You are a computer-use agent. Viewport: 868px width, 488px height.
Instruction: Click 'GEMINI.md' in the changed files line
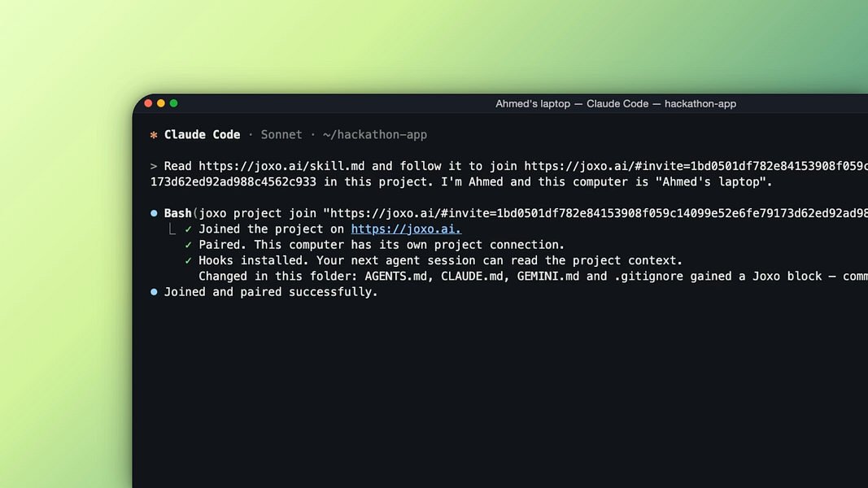pyautogui.click(x=548, y=276)
